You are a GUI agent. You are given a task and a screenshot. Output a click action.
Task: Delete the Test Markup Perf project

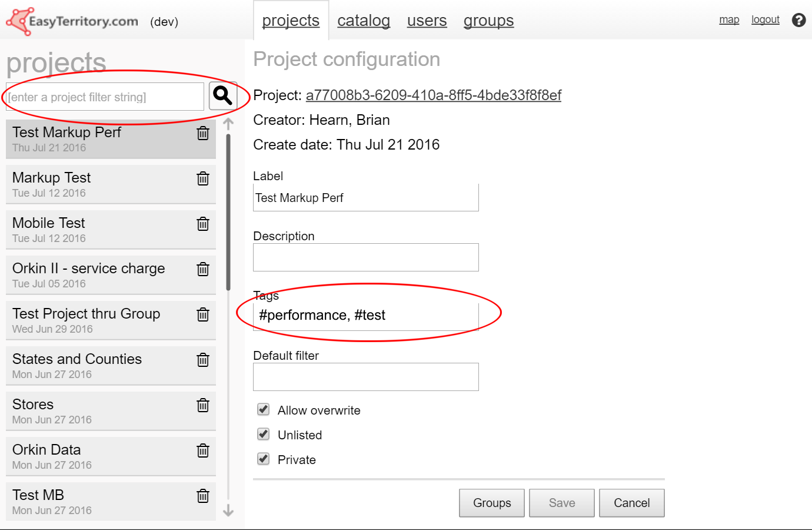(203, 133)
